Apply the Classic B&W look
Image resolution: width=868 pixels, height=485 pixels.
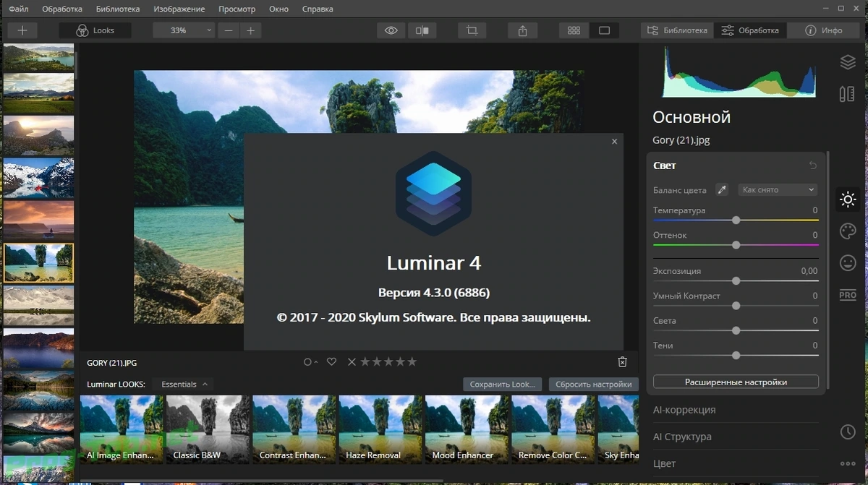208,429
